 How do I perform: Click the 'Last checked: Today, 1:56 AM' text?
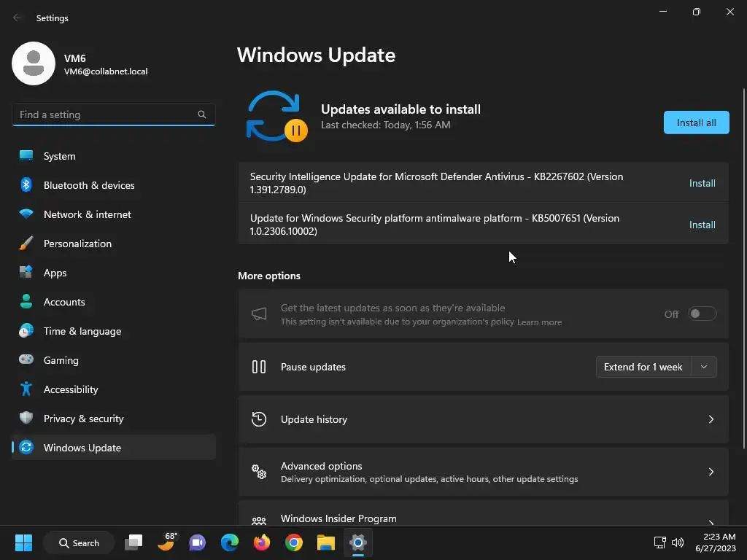pos(385,125)
